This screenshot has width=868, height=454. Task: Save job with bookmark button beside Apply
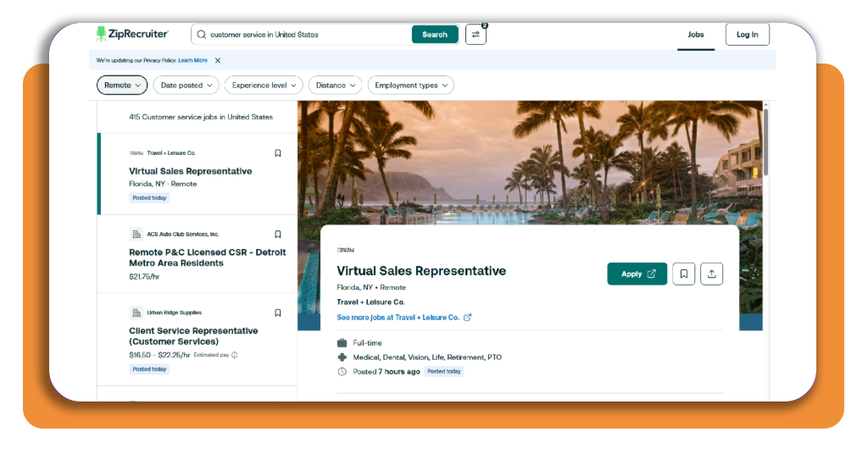[684, 274]
